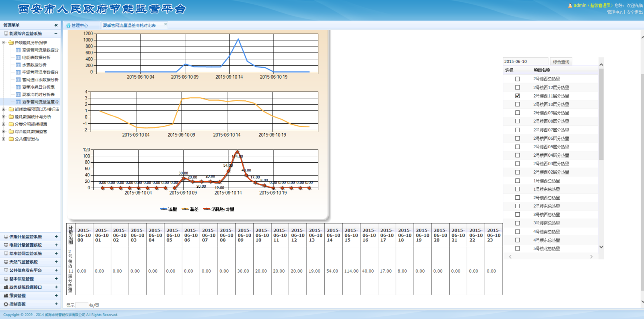Click the 综合查询 button

(561, 62)
